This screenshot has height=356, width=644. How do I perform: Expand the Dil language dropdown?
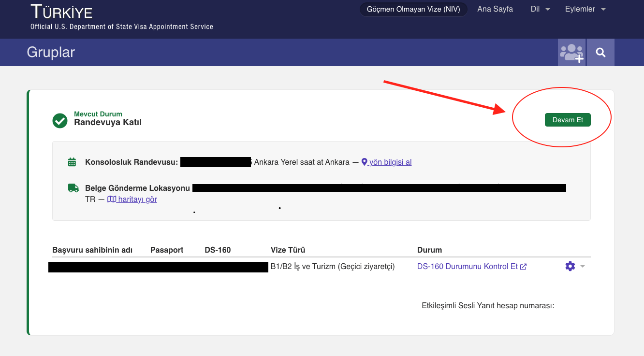tap(540, 9)
